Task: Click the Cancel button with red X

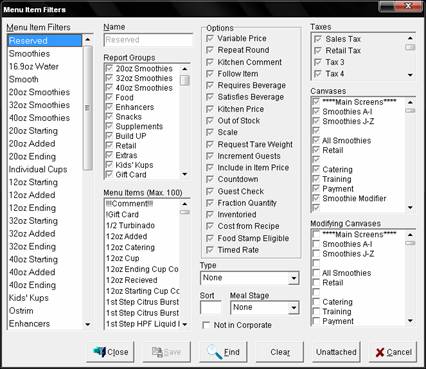Action: [393, 352]
